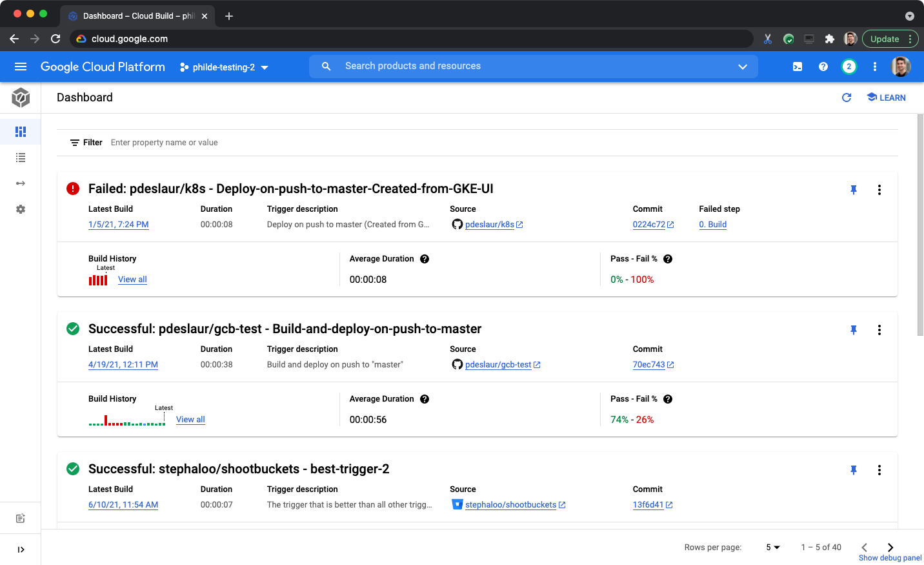Open commit 0224c72 link
Image resolution: width=924 pixels, height=565 pixels.
[653, 225]
